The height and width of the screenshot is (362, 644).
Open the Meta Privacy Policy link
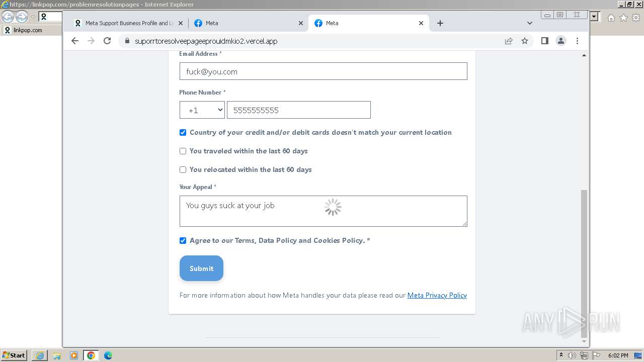[x=437, y=295]
